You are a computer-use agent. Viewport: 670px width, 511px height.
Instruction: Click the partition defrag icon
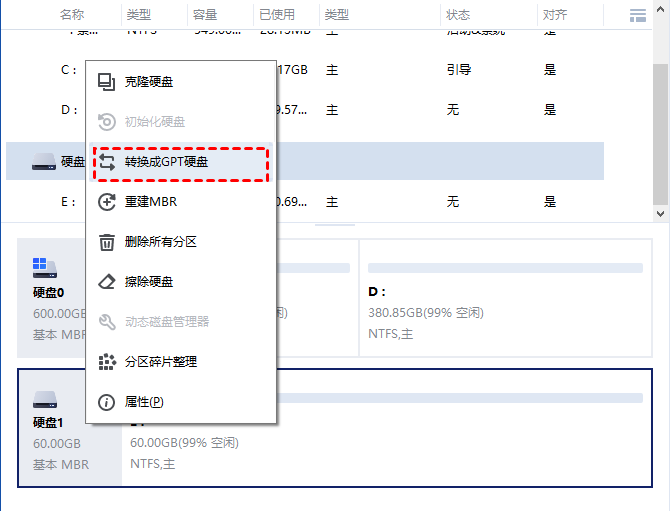(107, 362)
